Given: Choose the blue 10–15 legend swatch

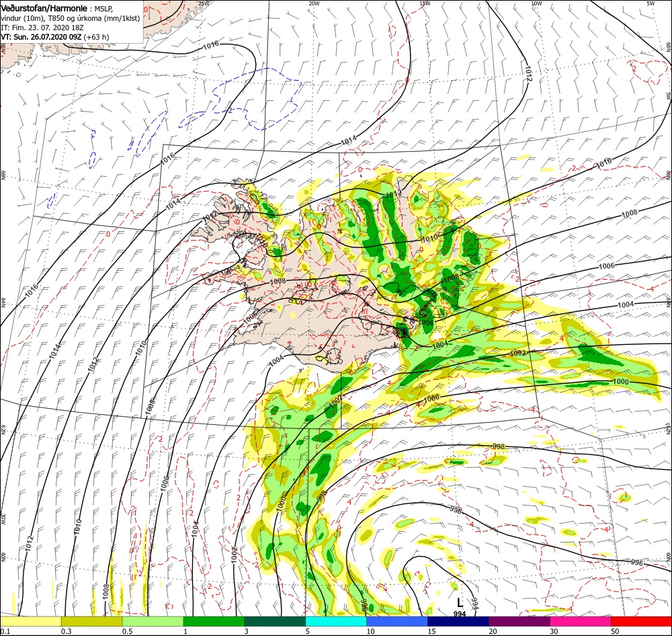Looking at the screenshot, I should click(397, 621).
